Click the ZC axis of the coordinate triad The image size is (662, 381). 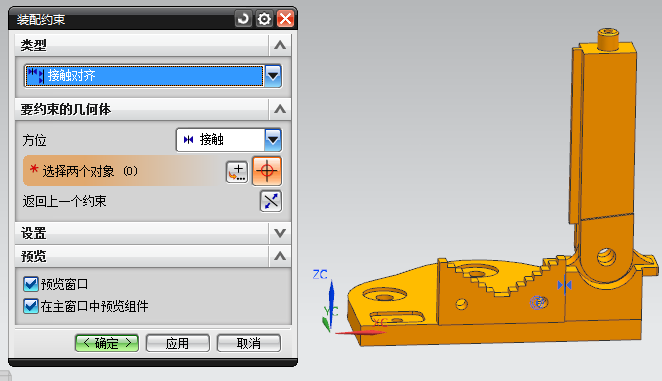coord(331,301)
